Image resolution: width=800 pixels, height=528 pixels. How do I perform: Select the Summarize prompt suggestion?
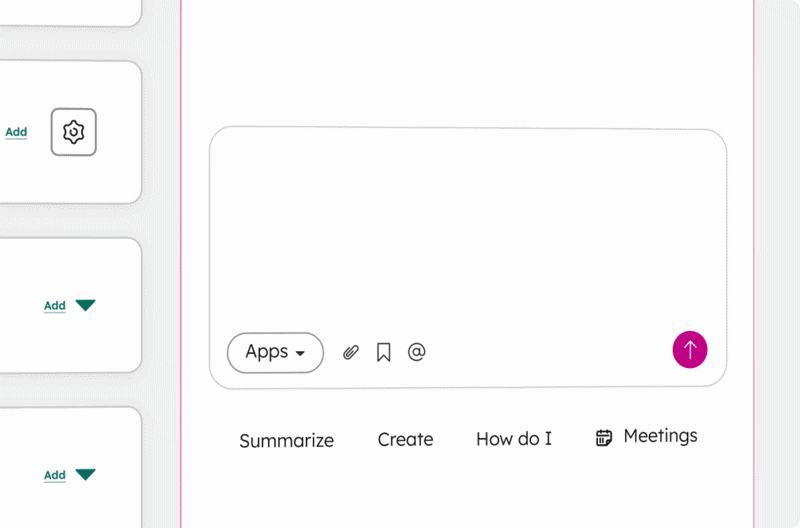[287, 441]
